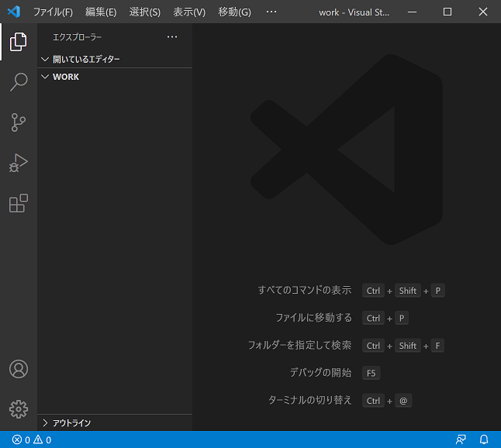
Task: Open the 移動(G) menu
Action: tap(234, 12)
